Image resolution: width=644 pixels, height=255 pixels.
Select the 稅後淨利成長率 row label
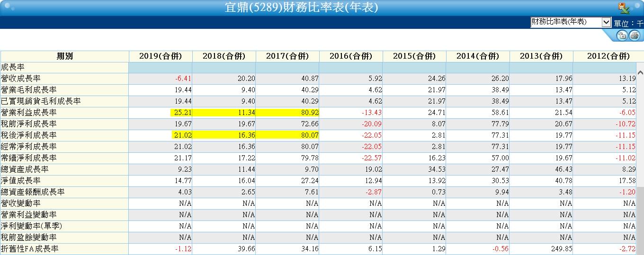pyautogui.click(x=29, y=135)
